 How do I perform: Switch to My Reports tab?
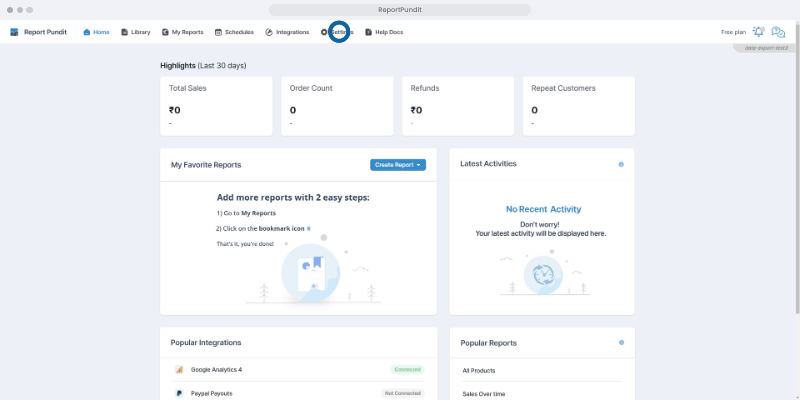pos(182,32)
